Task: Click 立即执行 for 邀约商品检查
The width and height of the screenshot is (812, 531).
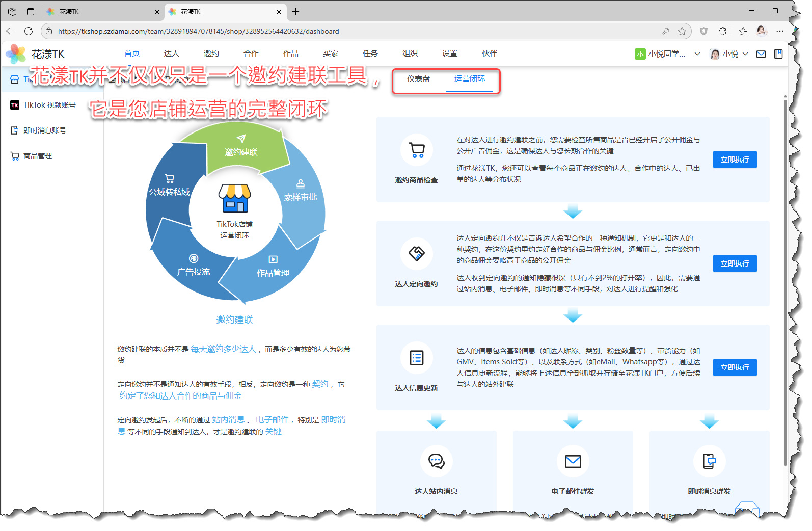Action: tap(734, 160)
